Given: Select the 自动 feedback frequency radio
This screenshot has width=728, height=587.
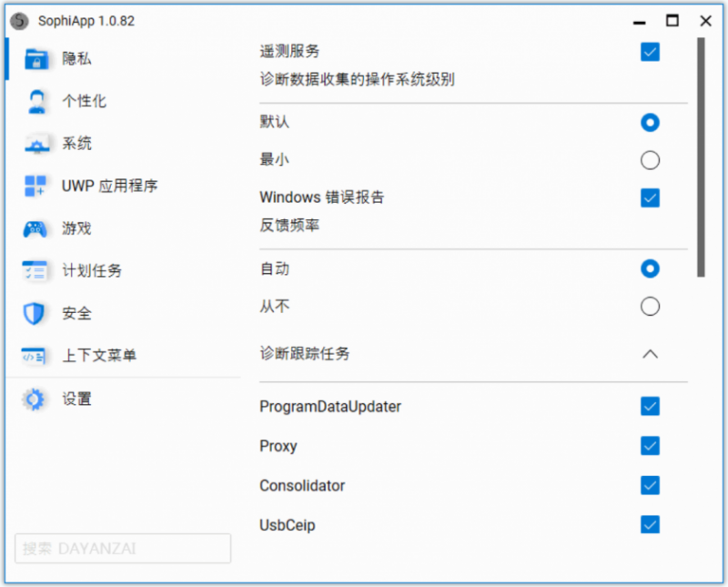Looking at the screenshot, I should (650, 268).
